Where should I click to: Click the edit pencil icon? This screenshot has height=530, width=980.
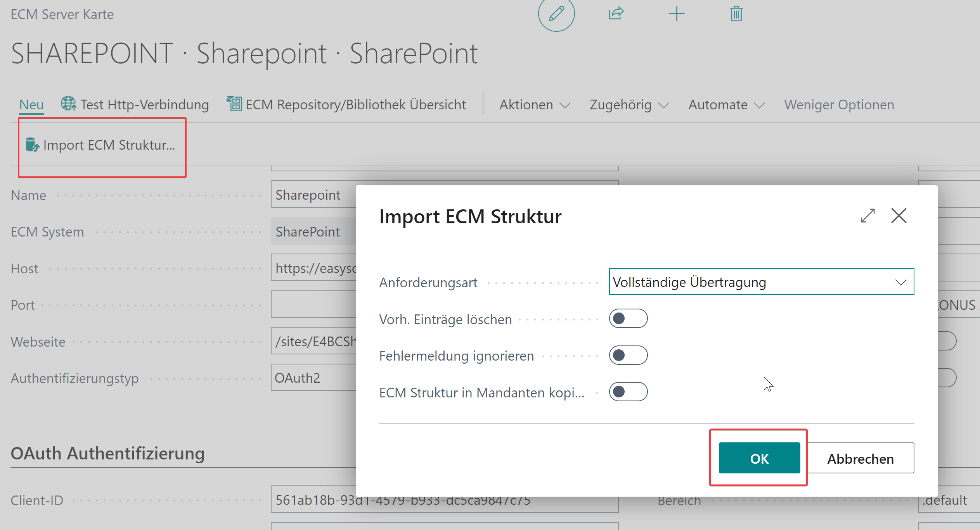tap(556, 14)
